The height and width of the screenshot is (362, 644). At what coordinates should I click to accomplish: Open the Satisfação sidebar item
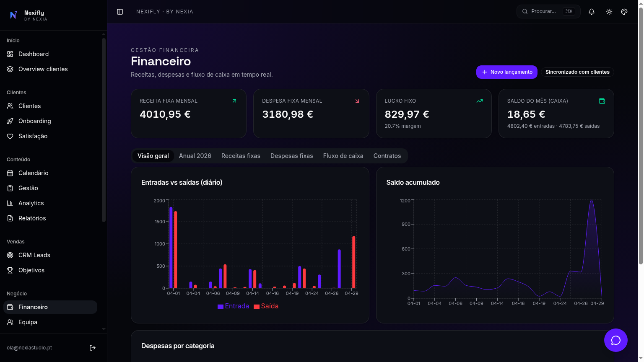pyautogui.click(x=50, y=136)
